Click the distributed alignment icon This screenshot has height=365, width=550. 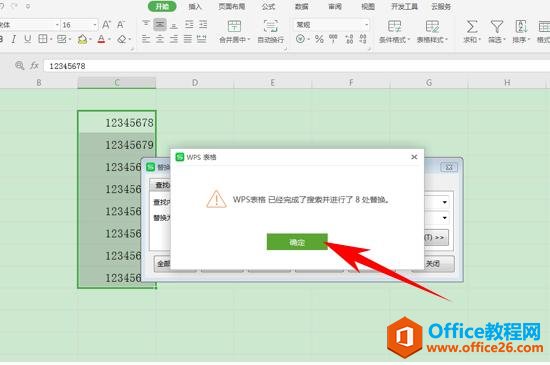click(x=201, y=39)
